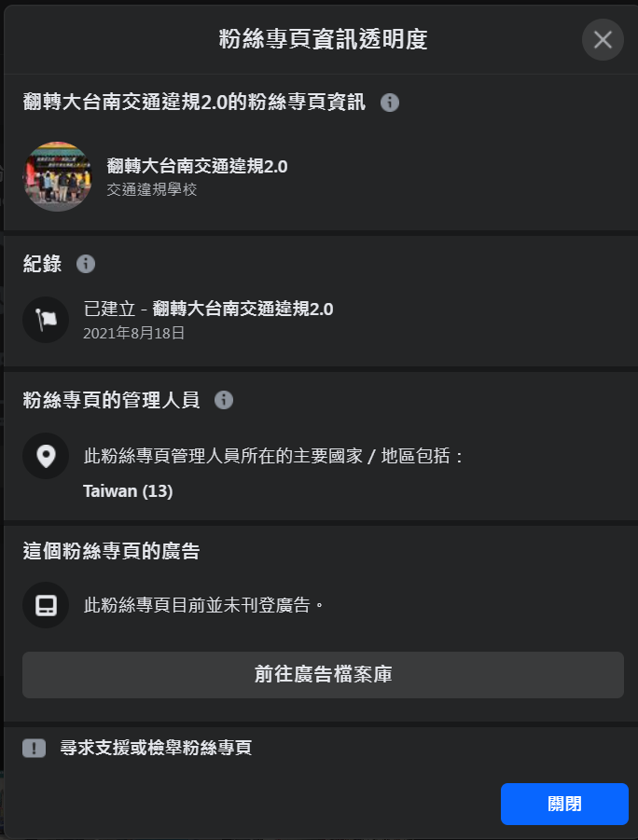
Task: Select Taiwan (13) country entry
Action: pos(128,491)
